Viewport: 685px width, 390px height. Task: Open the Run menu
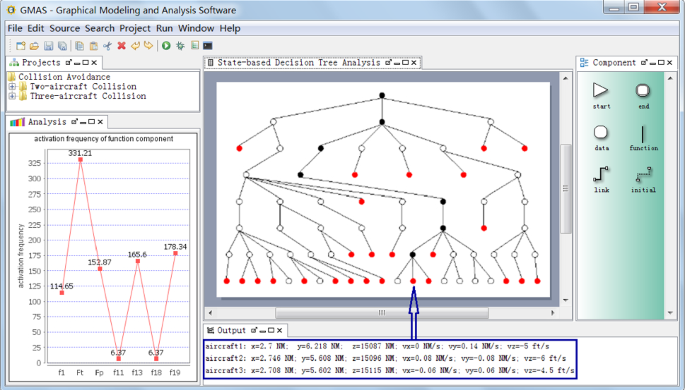tap(164, 28)
